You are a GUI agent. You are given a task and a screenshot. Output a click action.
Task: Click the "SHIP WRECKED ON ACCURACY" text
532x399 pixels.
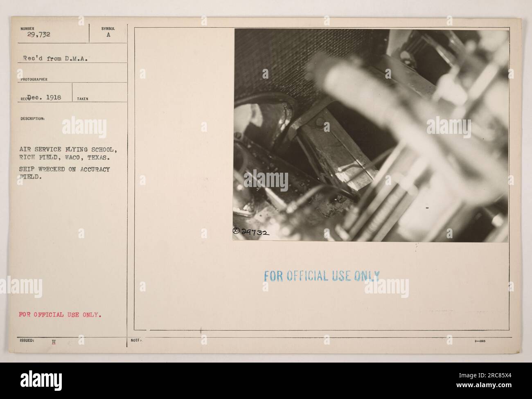(65, 169)
